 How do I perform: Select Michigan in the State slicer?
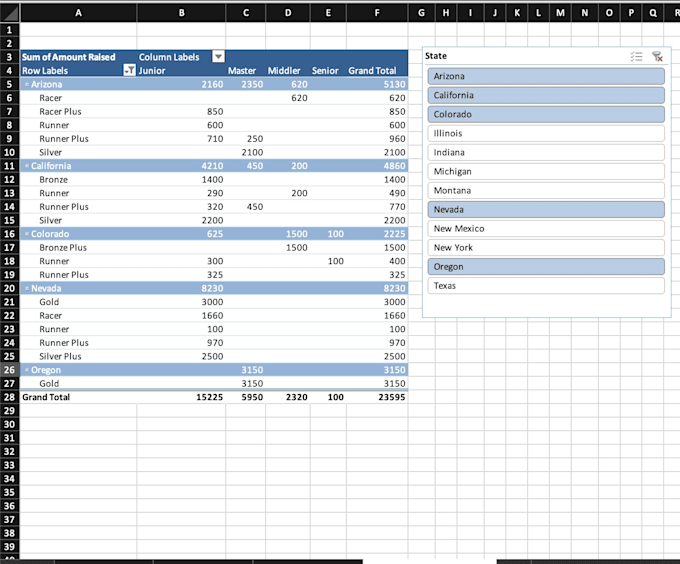point(546,172)
